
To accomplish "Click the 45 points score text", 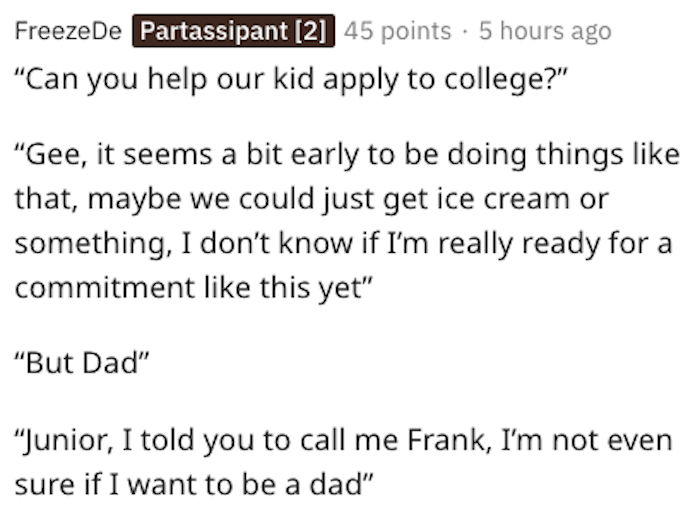I will pyautogui.click(x=397, y=31).
